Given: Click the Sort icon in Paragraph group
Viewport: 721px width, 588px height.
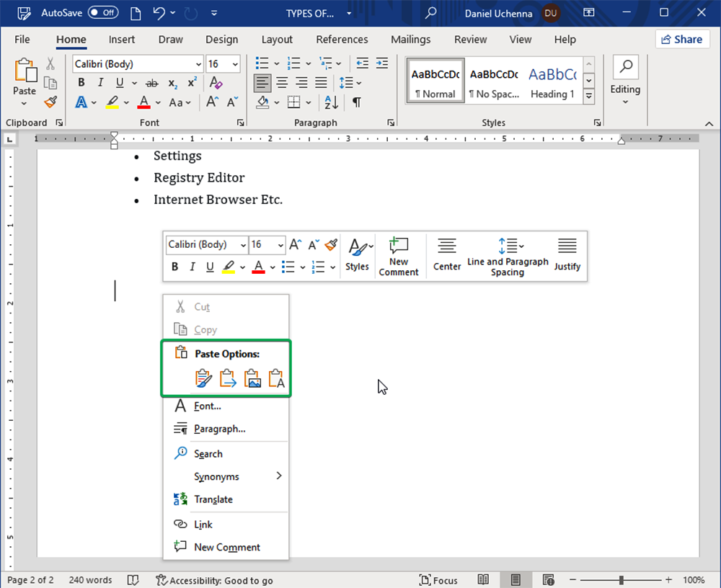Looking at the screenshot, I should tap(331, 102).
